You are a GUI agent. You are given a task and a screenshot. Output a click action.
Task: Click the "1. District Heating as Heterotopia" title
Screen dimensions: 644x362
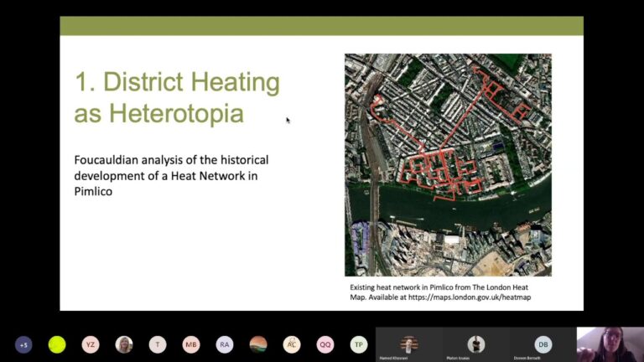[177, 97]
